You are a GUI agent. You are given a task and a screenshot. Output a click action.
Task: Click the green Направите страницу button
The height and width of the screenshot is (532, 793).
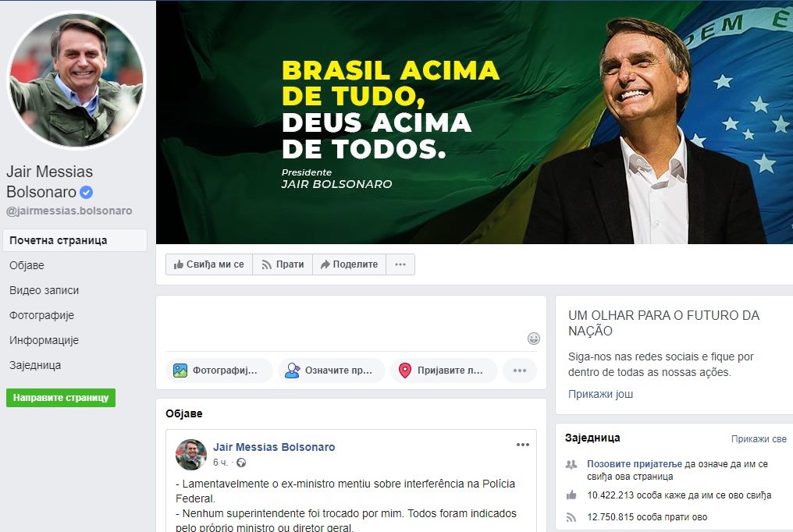click(x=61, y=398)
